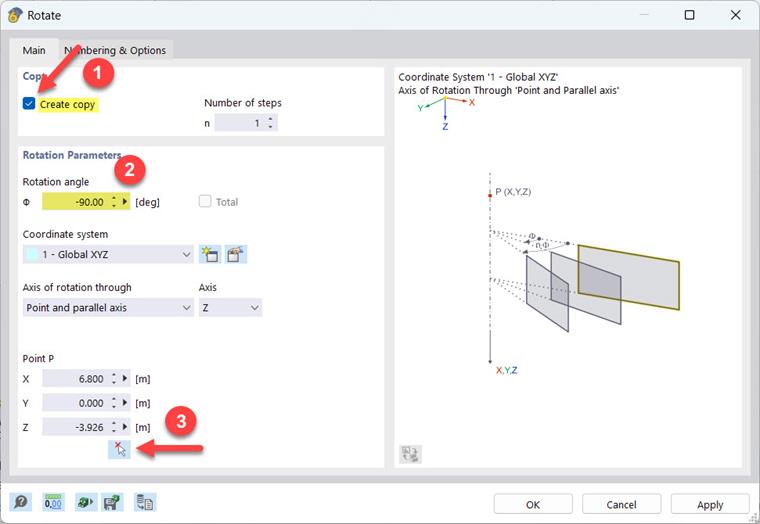This screenshot has width=760, height=524.
Task: Open the Point P Y arrow menu
Action: coord(125,403)
